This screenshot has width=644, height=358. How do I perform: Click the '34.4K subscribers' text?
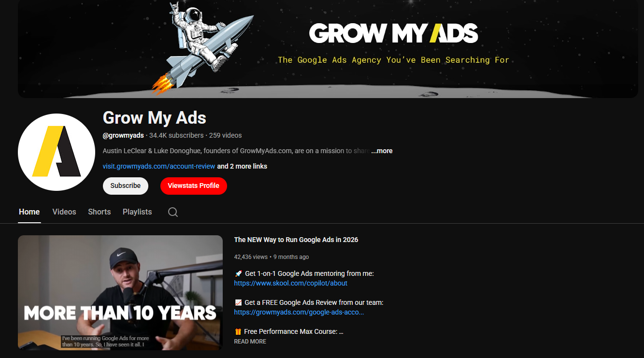pyautogui.click(x=176, y=135)
